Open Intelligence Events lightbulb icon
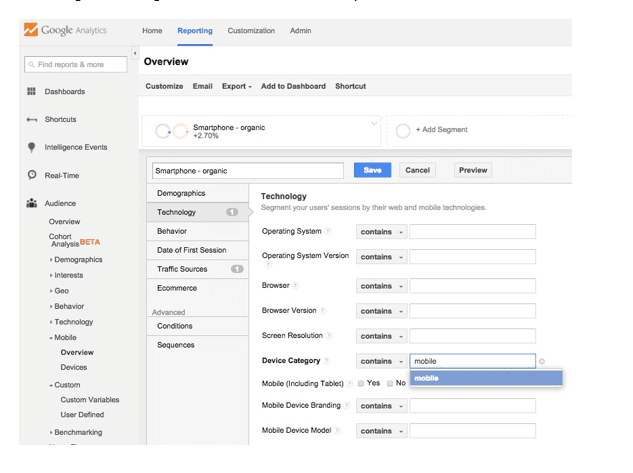The image size is (633, 473). tap(31, 147)
